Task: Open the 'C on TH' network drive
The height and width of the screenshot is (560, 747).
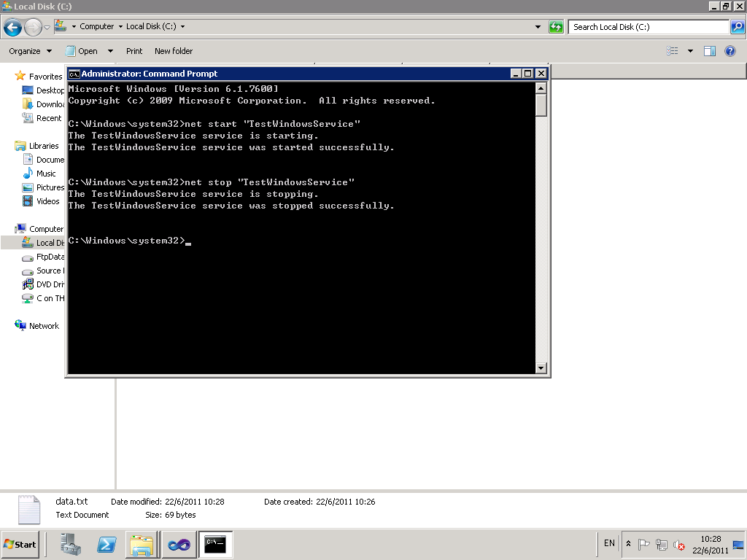Action: click(x=43, y=298)
